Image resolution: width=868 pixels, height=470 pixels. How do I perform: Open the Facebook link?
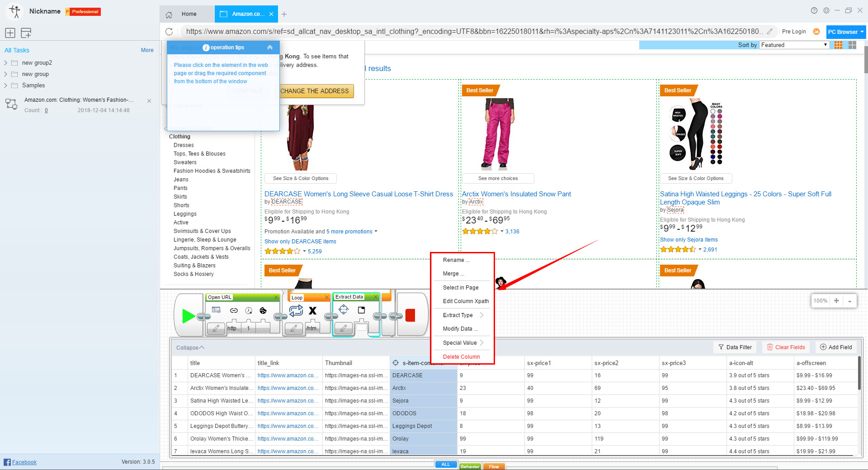pos(24,462)
